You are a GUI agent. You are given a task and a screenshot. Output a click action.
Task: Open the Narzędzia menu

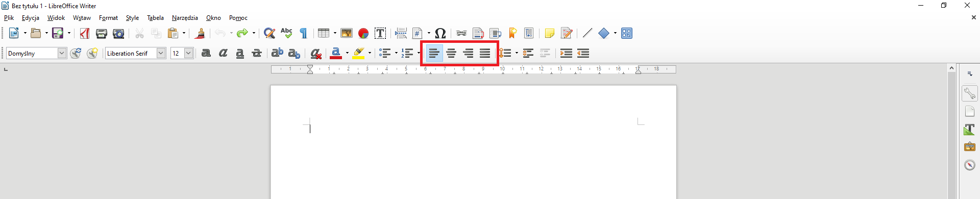[x=185, y=18]
